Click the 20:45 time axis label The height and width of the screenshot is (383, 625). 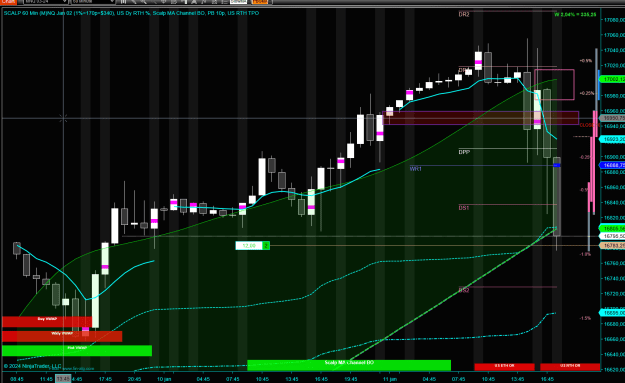[135, 379]
